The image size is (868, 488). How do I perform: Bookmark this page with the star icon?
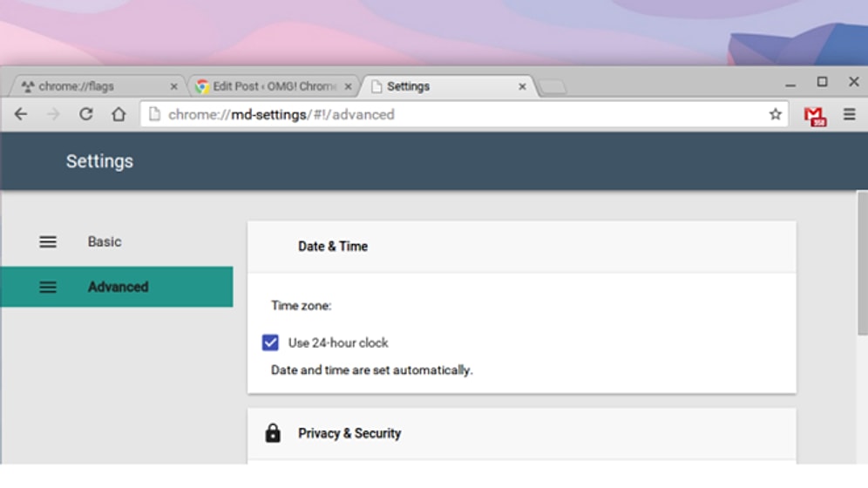[775, 114]
